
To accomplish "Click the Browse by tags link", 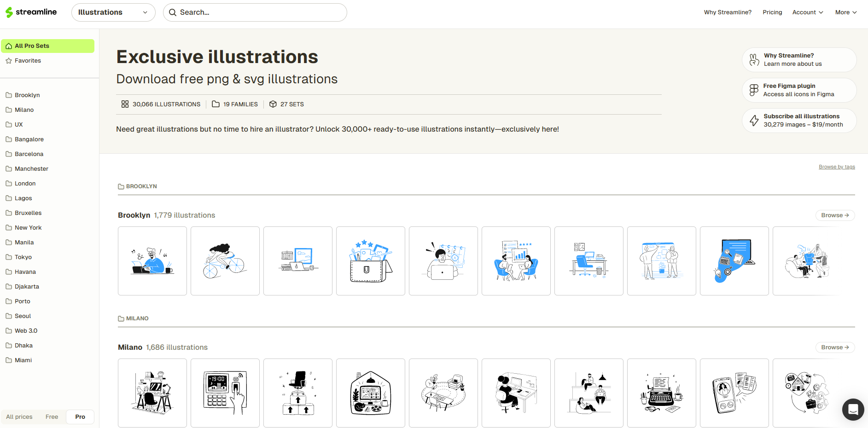I will [836, 167].
